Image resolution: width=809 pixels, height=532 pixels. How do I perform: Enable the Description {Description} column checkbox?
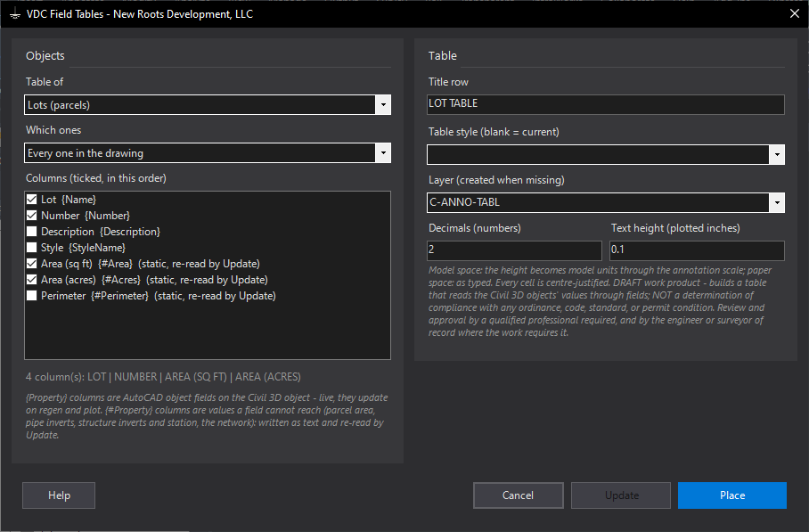[32, 232]
